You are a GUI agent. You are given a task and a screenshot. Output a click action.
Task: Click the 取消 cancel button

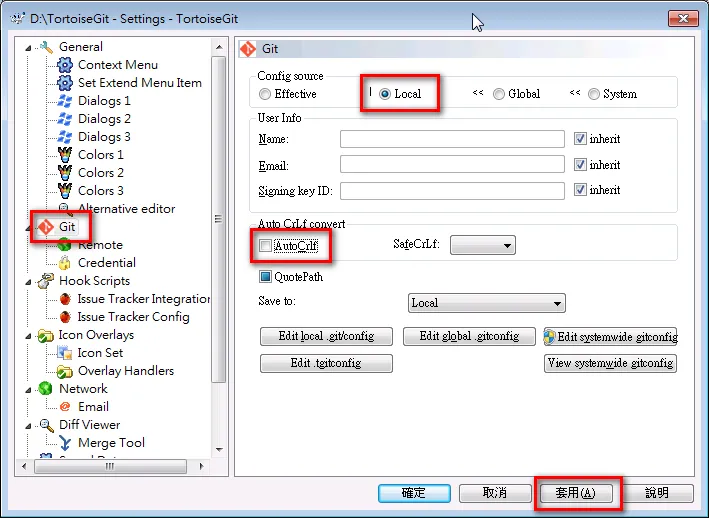pyautogui.click(x=495, y=493)
